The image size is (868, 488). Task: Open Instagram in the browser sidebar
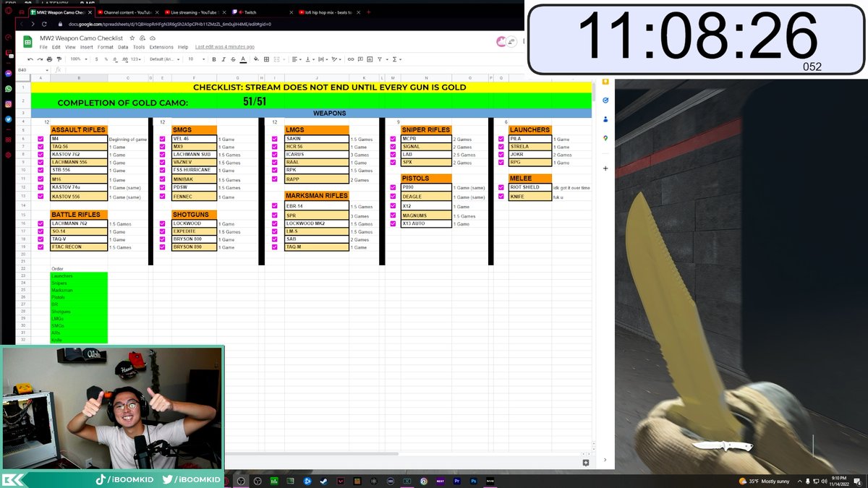8,104
